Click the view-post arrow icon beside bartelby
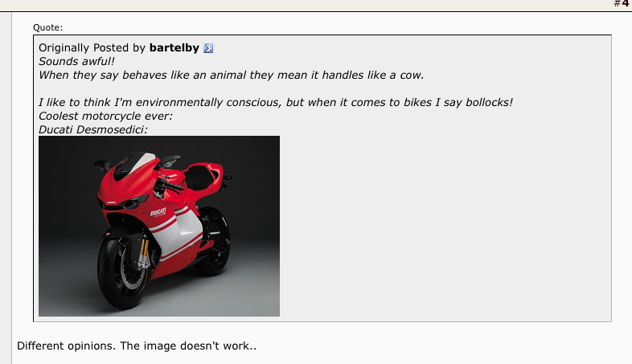Image resolution: width=632 pixels, height=364 pixels. [208, 48]
